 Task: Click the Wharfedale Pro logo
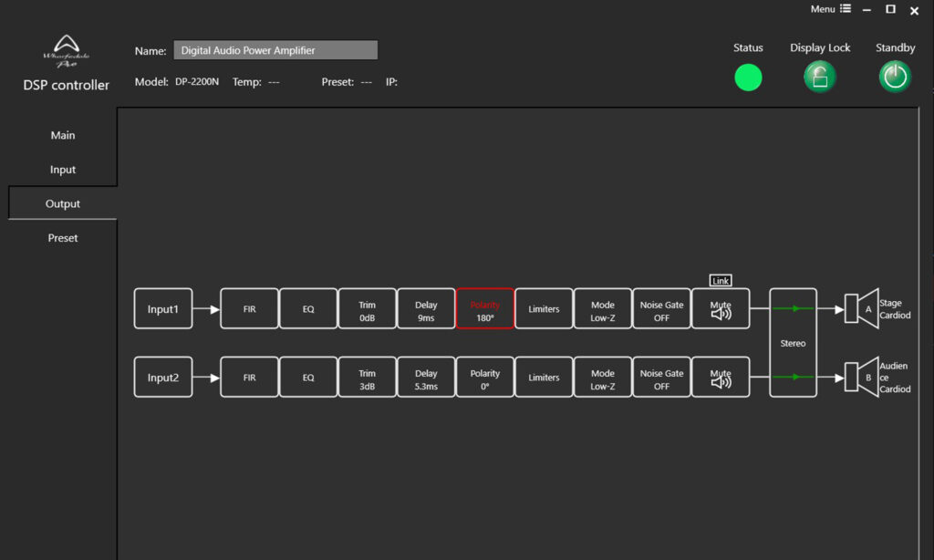click(x=66, y=52)
